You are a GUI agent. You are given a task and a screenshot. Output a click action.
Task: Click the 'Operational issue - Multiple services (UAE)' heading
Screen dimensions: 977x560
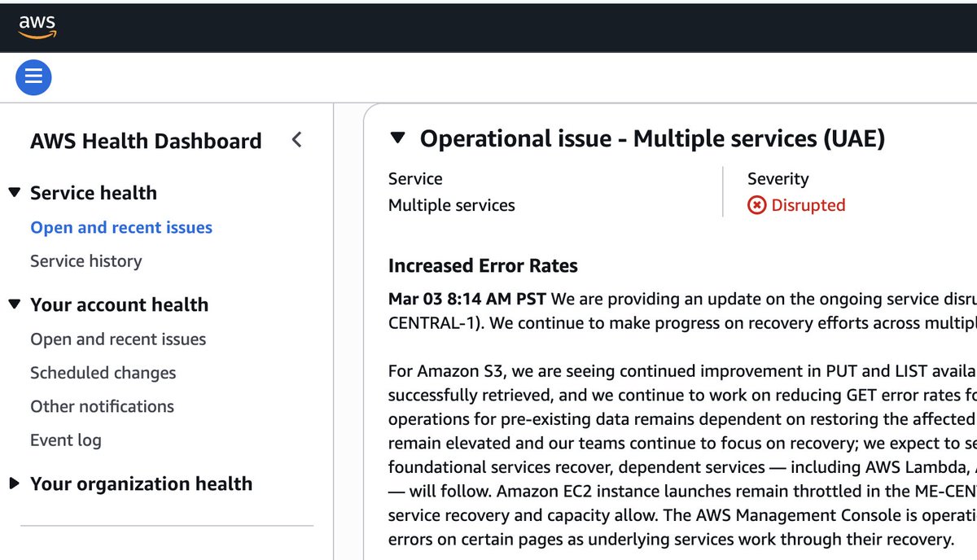coord(652,138)
